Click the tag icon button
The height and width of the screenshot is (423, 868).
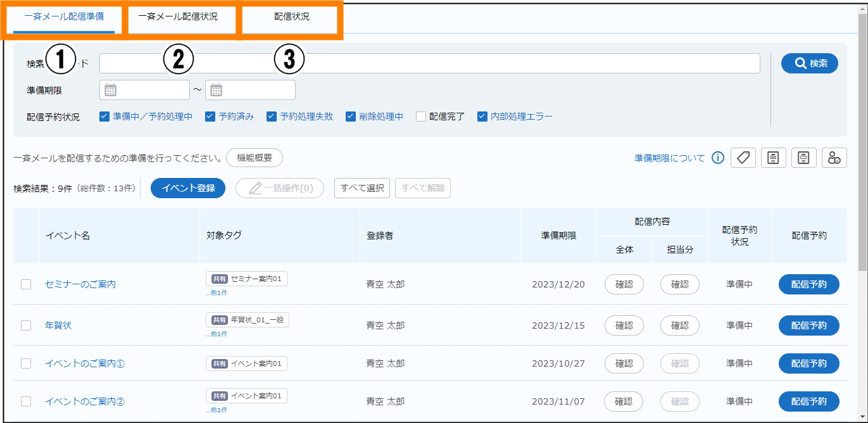(x=743, y=158)
